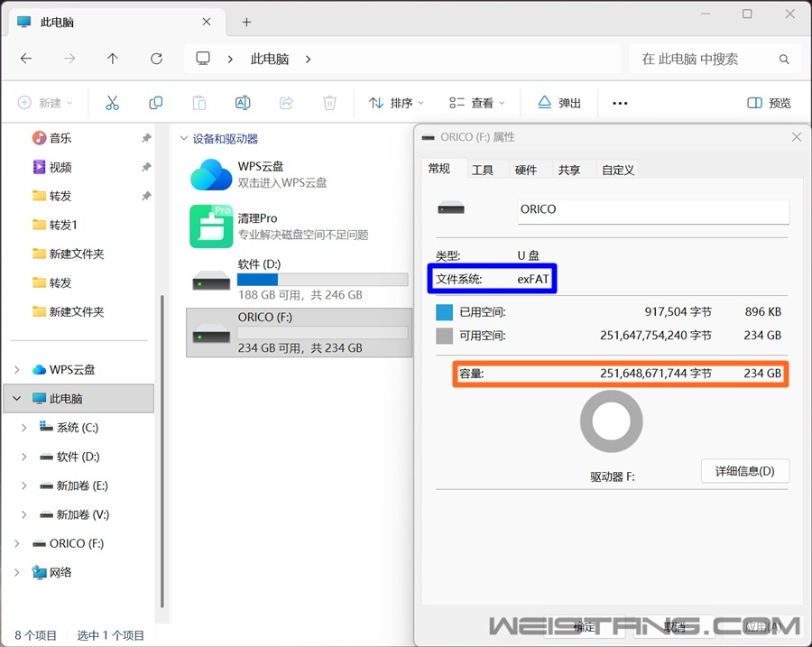Click the blue used space color swatch

point(444,312)
